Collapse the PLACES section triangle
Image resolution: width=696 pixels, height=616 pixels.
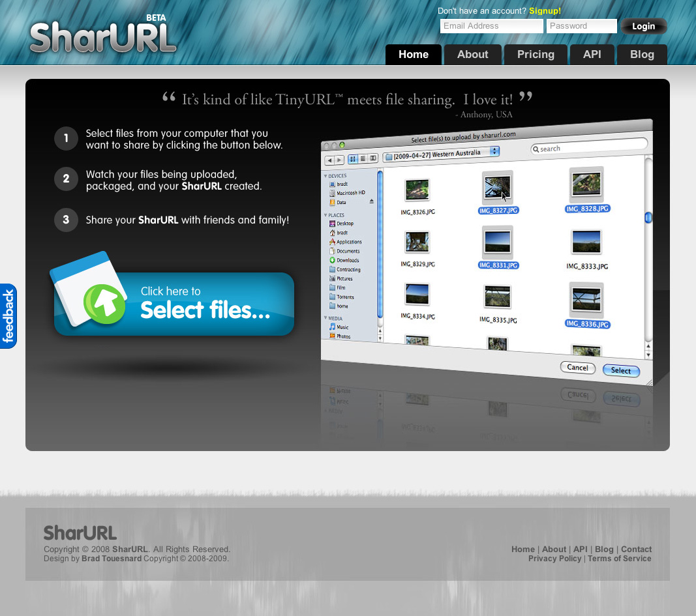325,215
